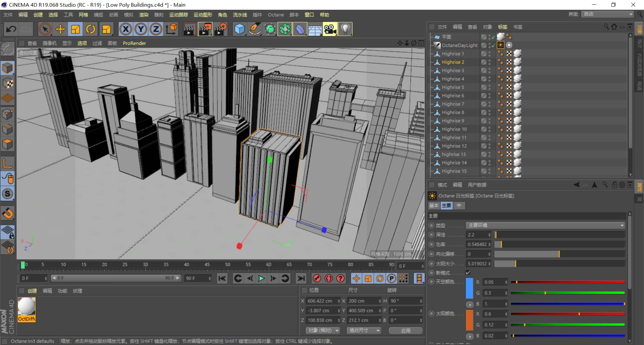Select OctaneDayLight object
644x345 pixels.
tap(459, 45)
